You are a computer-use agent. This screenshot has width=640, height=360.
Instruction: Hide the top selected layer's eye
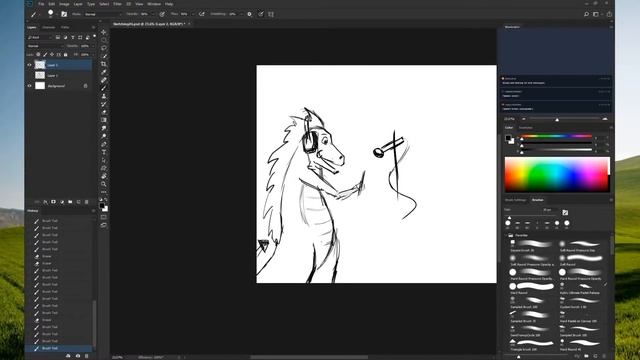[x=29, y=65]
